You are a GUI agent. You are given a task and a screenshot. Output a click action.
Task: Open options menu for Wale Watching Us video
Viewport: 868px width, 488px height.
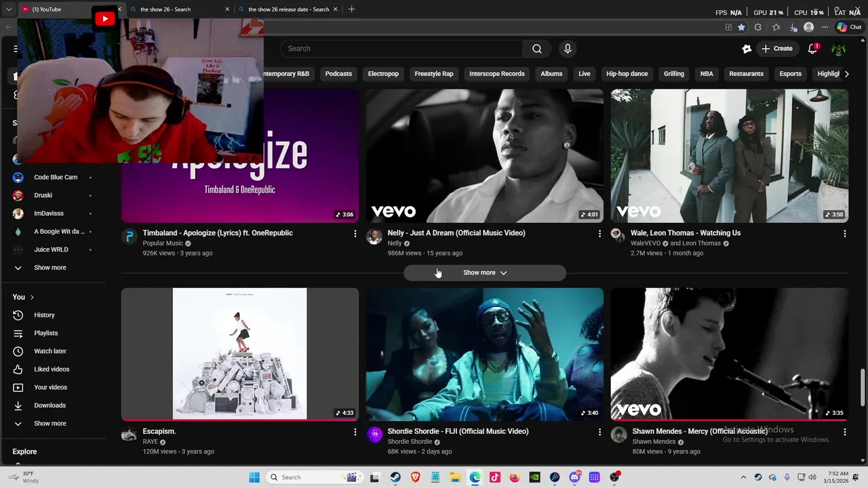click(x=844, y=233)
